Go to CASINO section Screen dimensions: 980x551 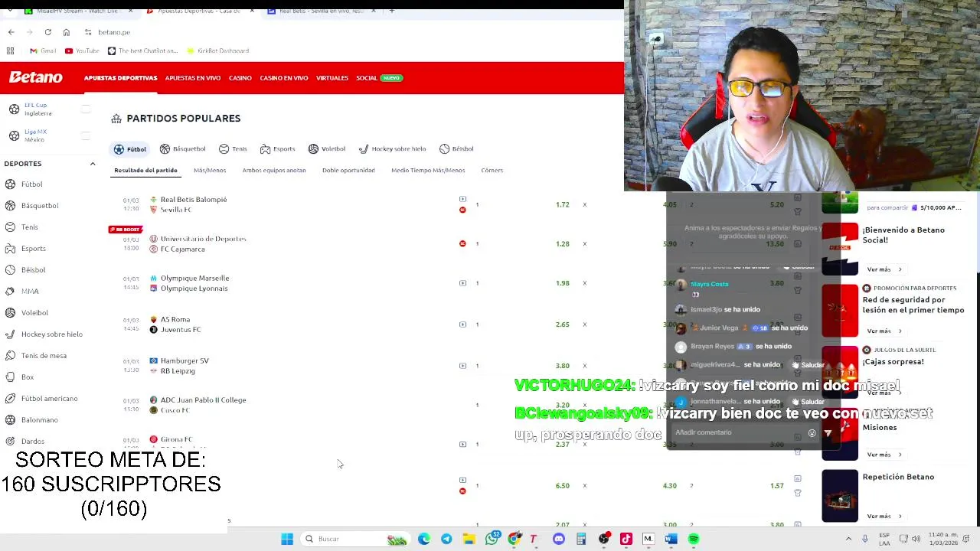(240, 78)
